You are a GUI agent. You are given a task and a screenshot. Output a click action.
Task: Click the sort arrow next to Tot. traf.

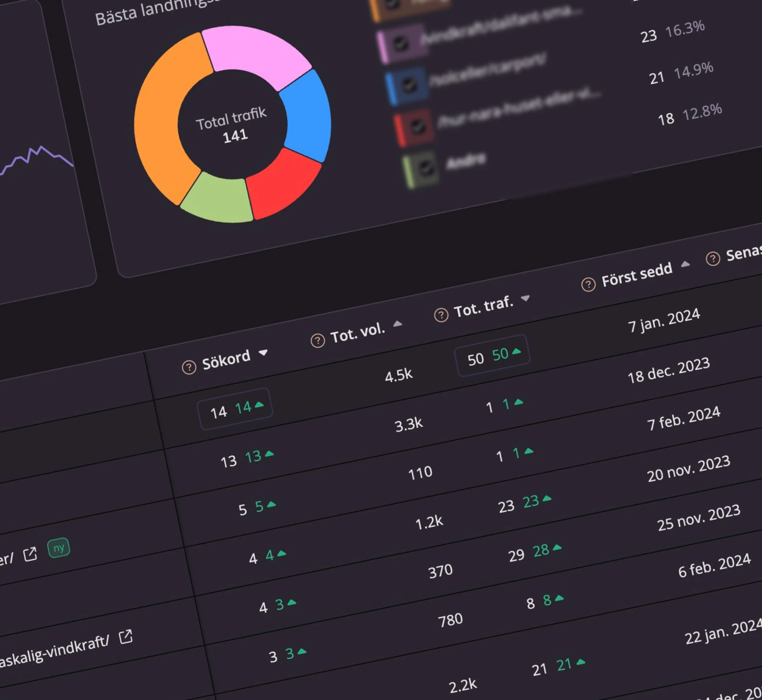[525, 298]
